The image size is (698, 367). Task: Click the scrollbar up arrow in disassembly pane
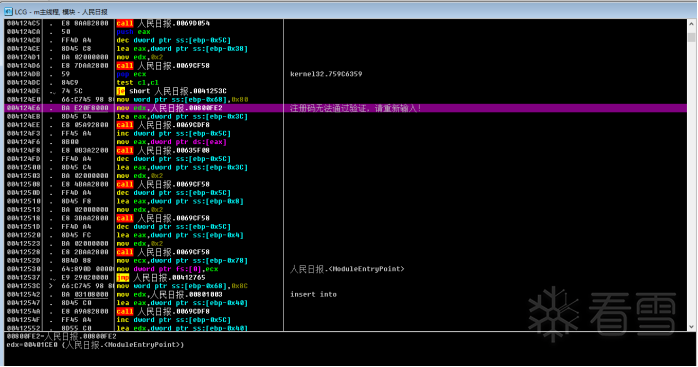coord(691,24)
